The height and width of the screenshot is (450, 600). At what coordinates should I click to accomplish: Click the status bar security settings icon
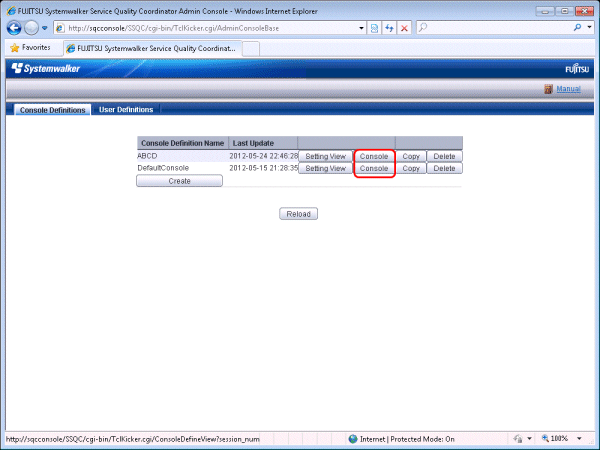[518, 439]
